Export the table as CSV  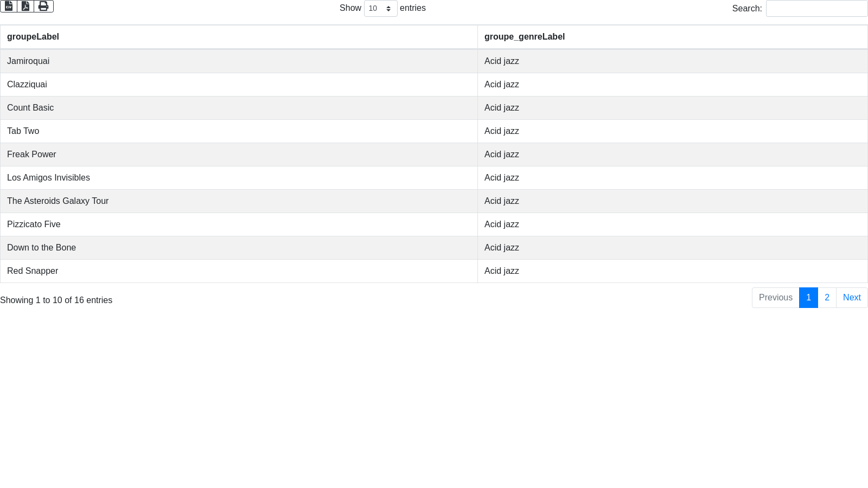click(x=9, y=6)
